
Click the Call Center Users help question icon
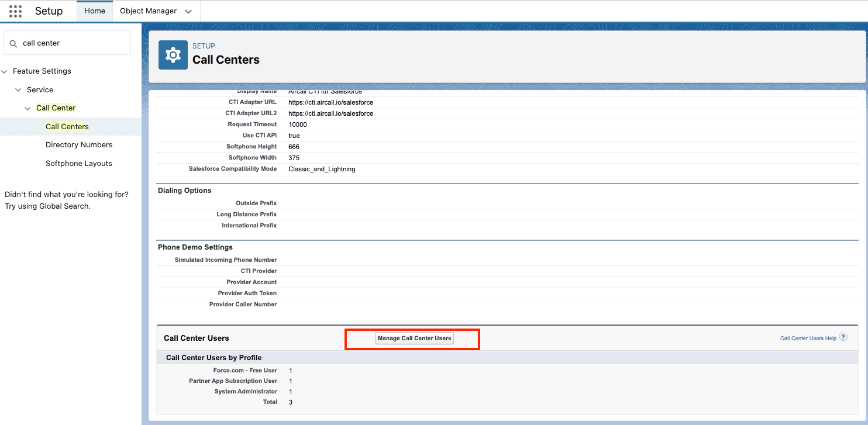coord(843,337)
